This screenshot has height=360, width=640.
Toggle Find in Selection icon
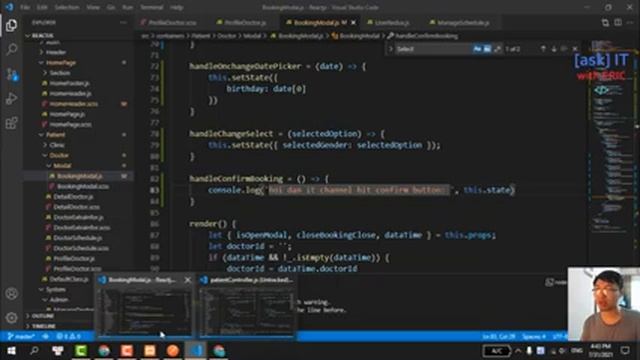564,49
